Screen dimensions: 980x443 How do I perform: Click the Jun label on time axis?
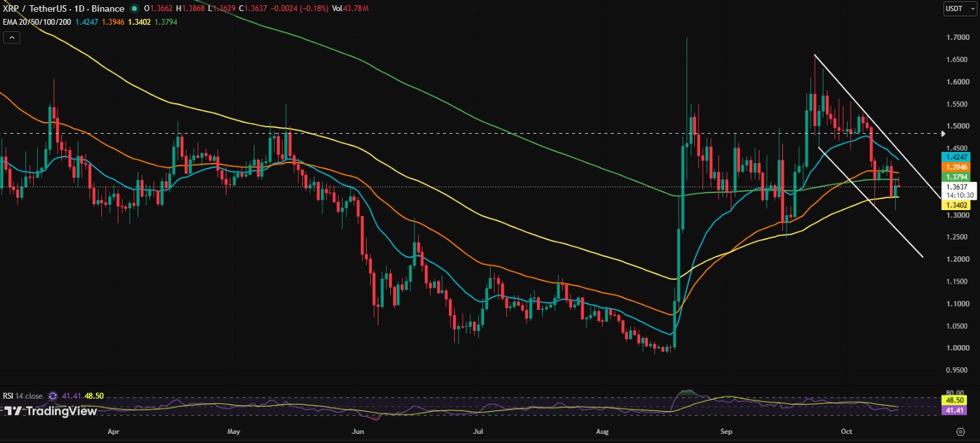(357, 431)
